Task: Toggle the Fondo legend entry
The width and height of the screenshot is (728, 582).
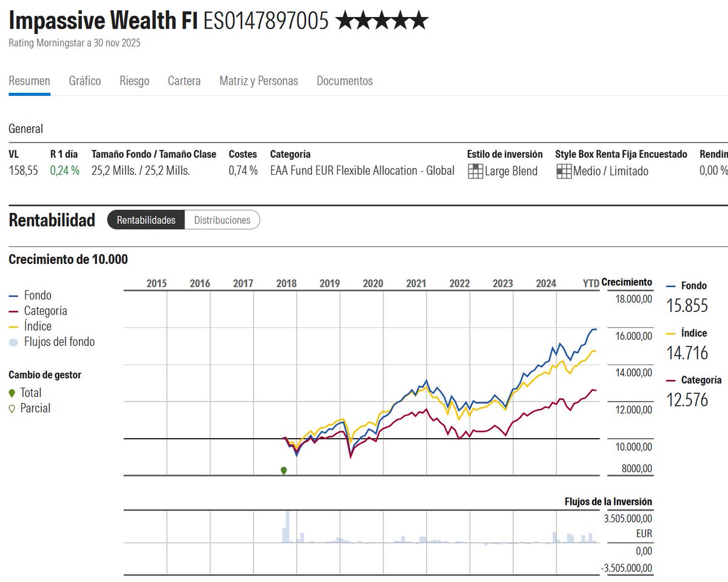Action: tap(30, 296)
